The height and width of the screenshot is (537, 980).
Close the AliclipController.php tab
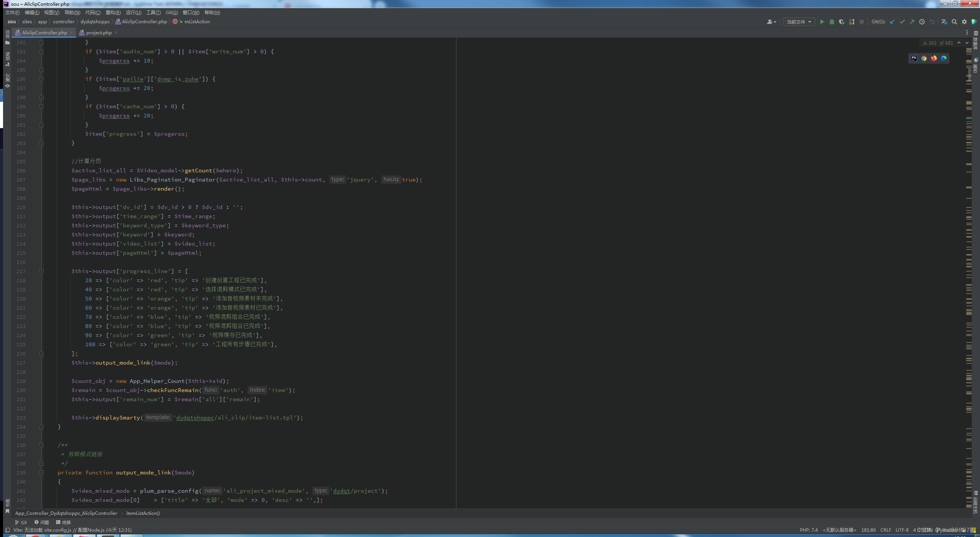71,33
